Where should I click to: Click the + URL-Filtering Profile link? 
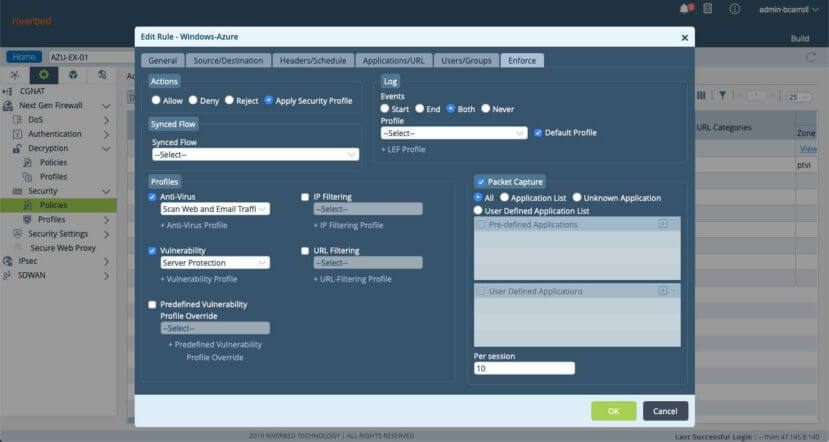pyautogui.click(x=352, y=279)
